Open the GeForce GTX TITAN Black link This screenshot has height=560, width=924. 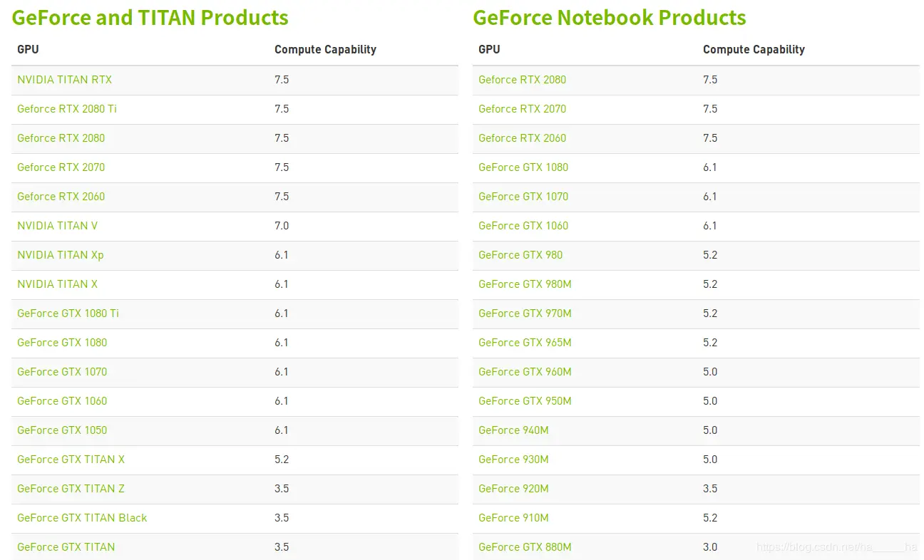(x=82, y=518)
